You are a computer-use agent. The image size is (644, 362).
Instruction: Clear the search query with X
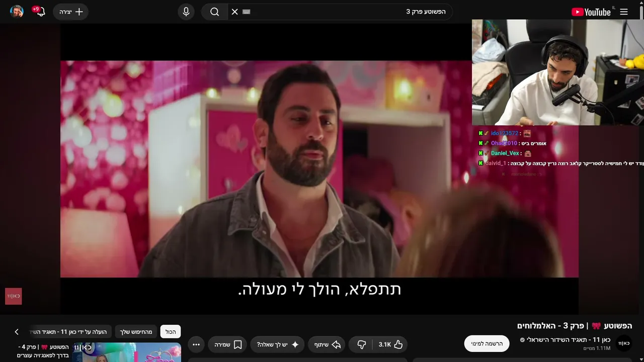pos(234,12)
